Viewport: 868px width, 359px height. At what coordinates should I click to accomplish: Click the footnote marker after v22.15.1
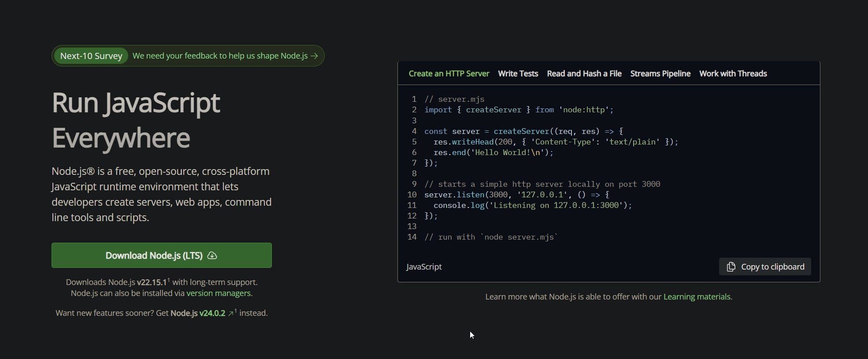168,280
